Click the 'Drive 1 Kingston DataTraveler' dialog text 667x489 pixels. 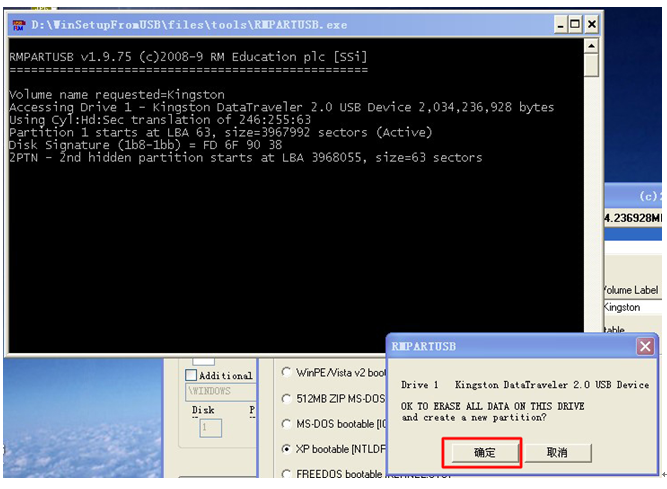click(525, 385)
